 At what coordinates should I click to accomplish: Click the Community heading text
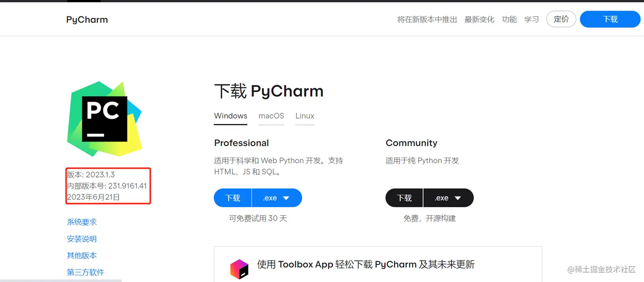411,143
